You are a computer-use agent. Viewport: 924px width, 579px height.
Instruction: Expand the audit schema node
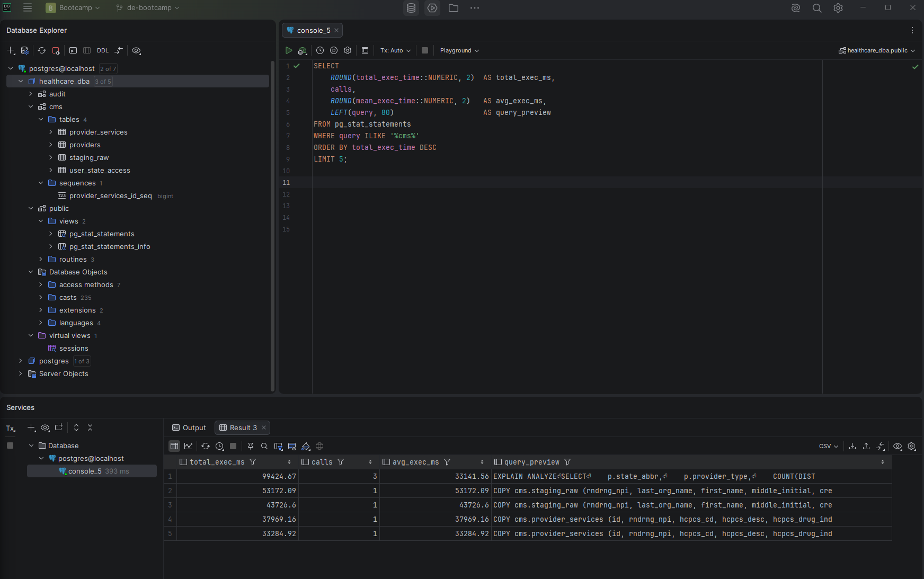click(30, 94)
